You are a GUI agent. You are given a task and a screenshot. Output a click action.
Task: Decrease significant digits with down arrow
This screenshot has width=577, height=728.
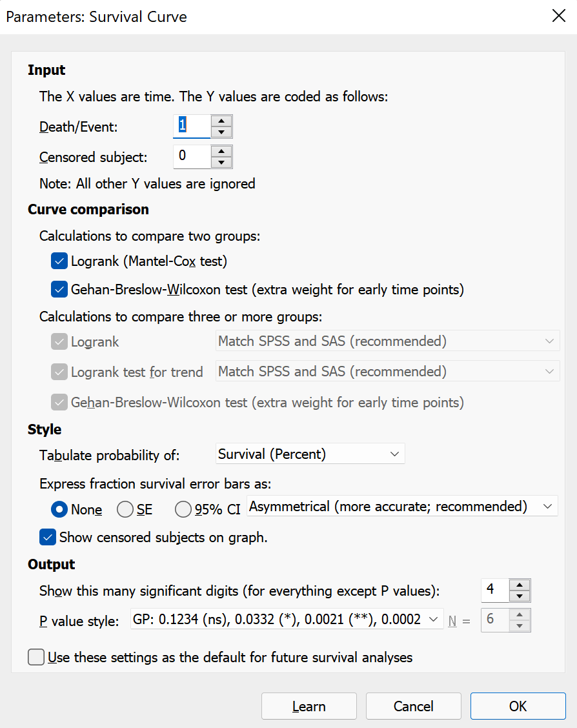point(520,596)
